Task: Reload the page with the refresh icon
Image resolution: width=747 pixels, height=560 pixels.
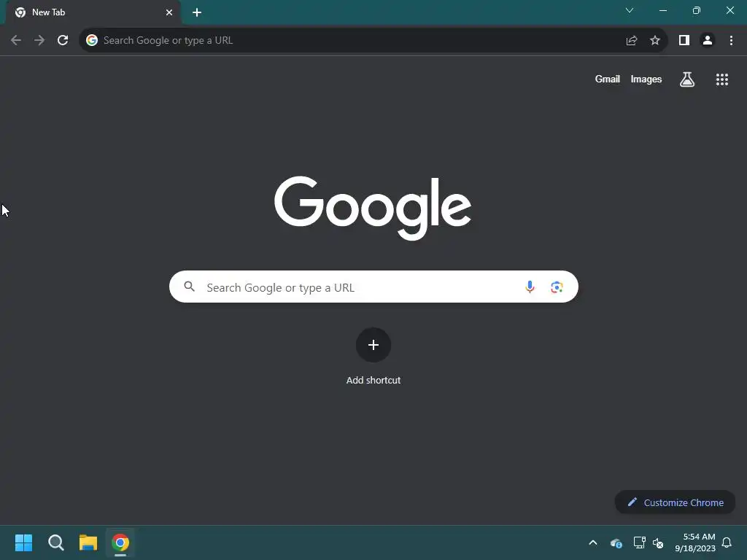Action: (63, 41)
